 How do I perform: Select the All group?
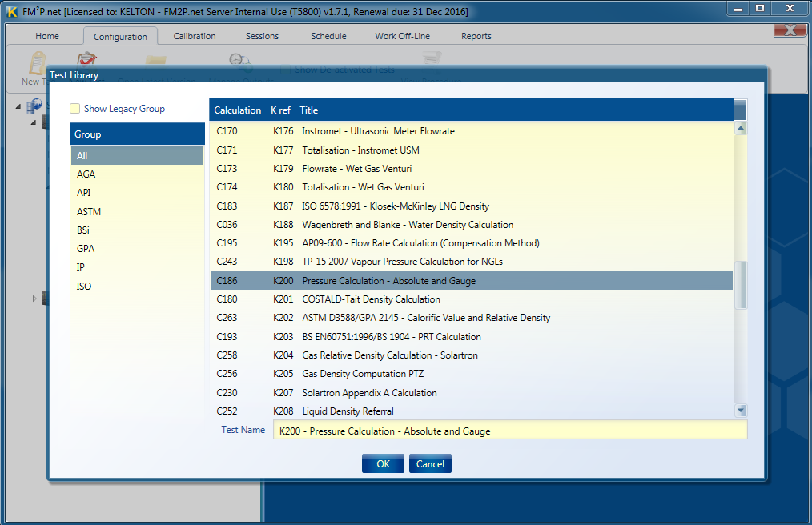tap(137, 155)
